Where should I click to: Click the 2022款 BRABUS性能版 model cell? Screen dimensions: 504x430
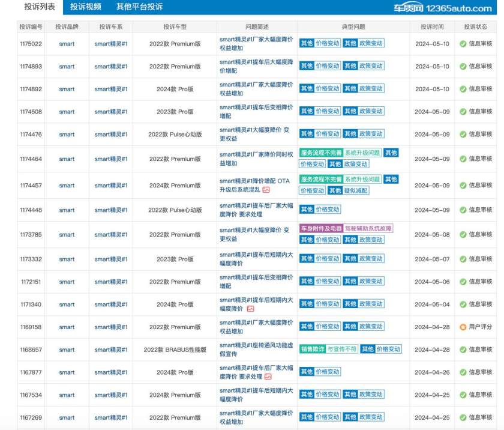pyautogui.click(x=175, y=350)
